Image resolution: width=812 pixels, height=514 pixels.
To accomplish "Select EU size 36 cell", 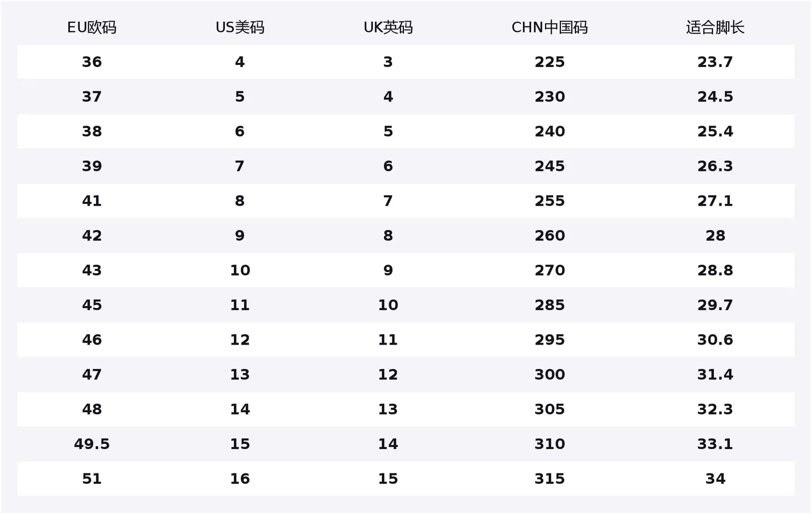I will (91, 62).
